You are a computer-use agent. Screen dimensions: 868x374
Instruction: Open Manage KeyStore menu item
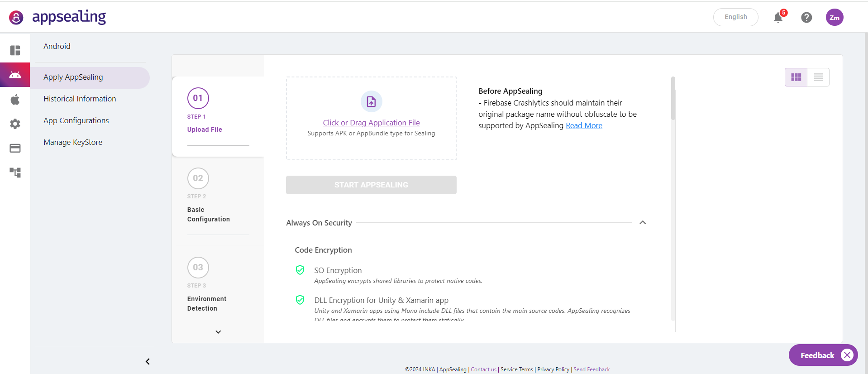pos(73,142)
